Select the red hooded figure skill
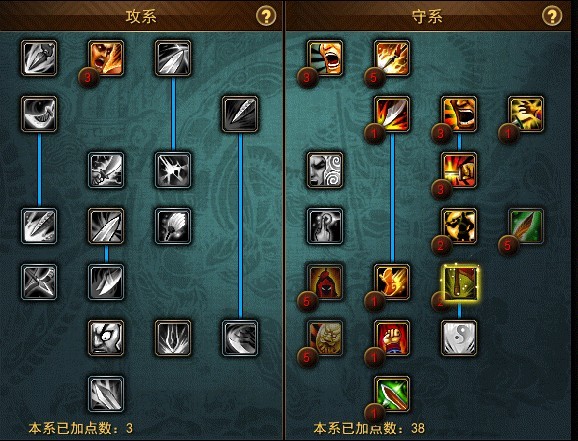 [x=325, y=282]
